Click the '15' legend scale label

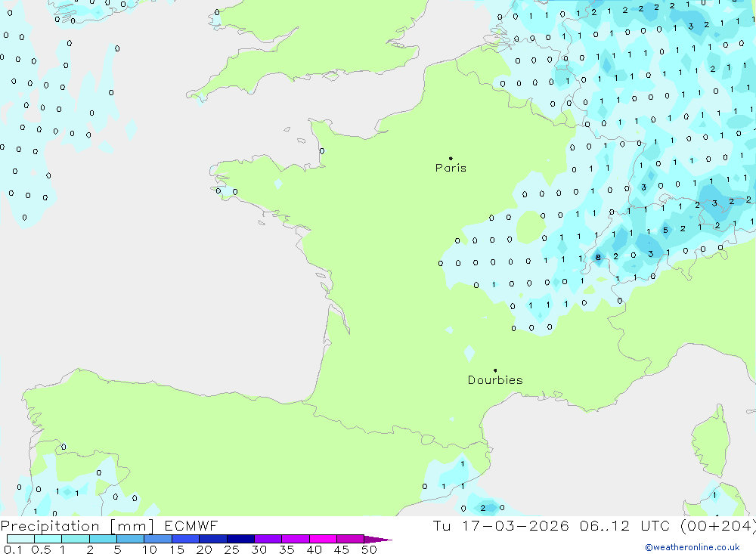click(177, 549)
